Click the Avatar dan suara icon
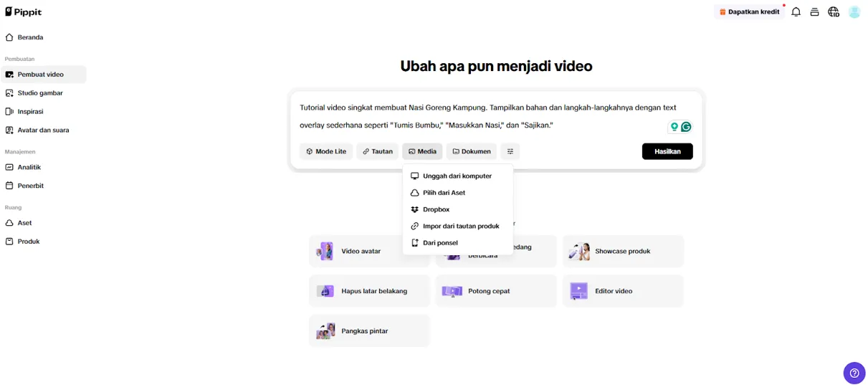The width and height of the screenshot is (868, 390). click(x=9, y=130)
